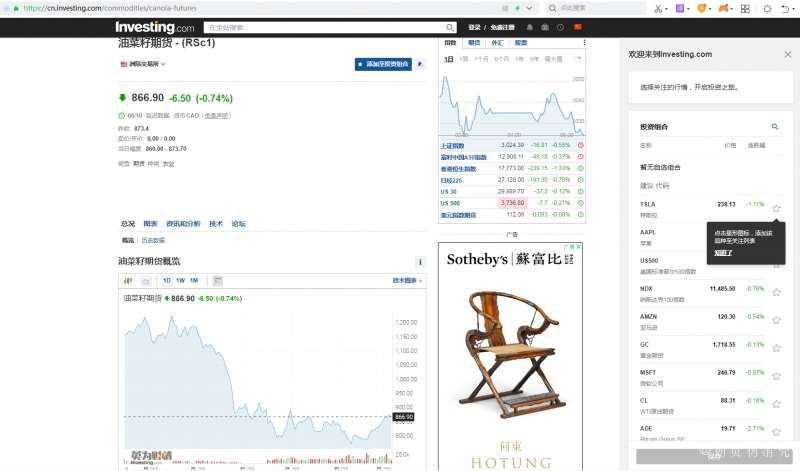800x471 pixels.
Task: Click the 添加至投资组合 button
Action: point(383,64)
